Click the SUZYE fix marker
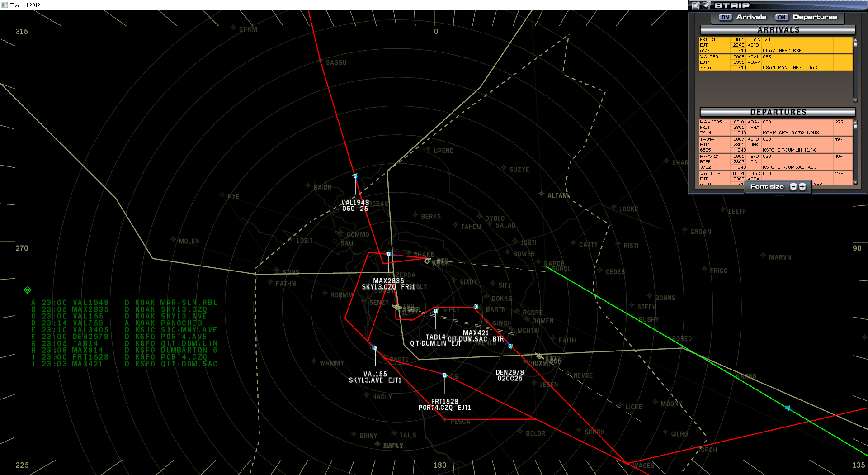 tap(503, 168)
